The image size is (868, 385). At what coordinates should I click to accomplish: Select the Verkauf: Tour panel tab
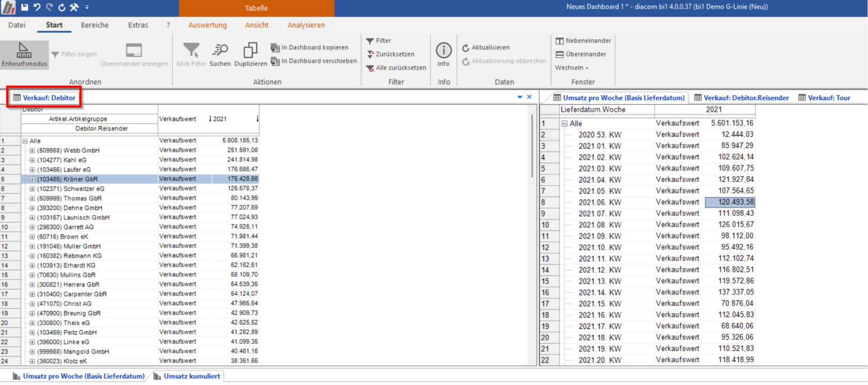(x=825, y=98)
